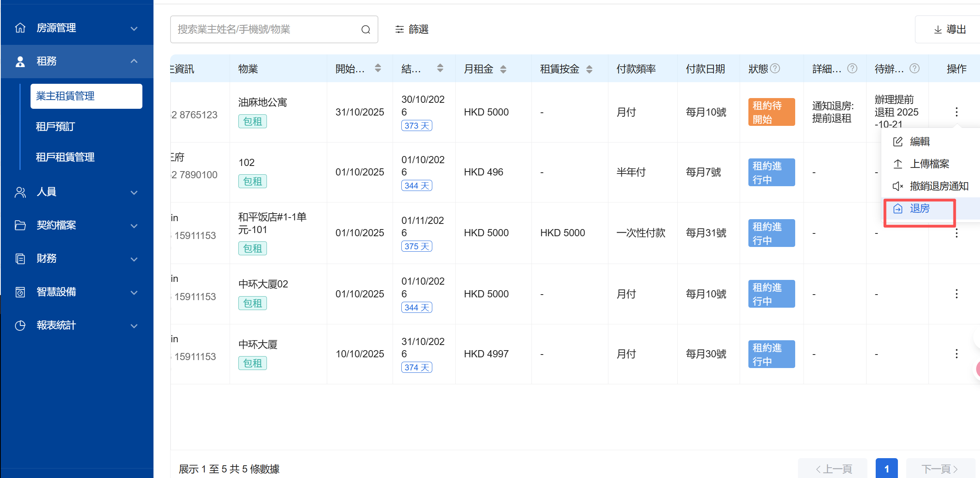Screen dimensions: 980x478
Task: Open the 篩選 filter options
Action: 412,29
